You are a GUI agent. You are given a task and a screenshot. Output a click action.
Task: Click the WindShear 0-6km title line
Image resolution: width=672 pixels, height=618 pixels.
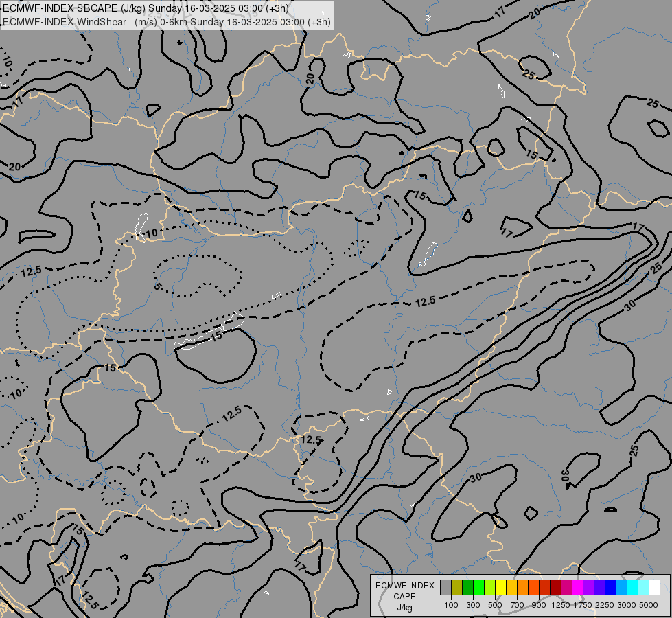[167, 22]
